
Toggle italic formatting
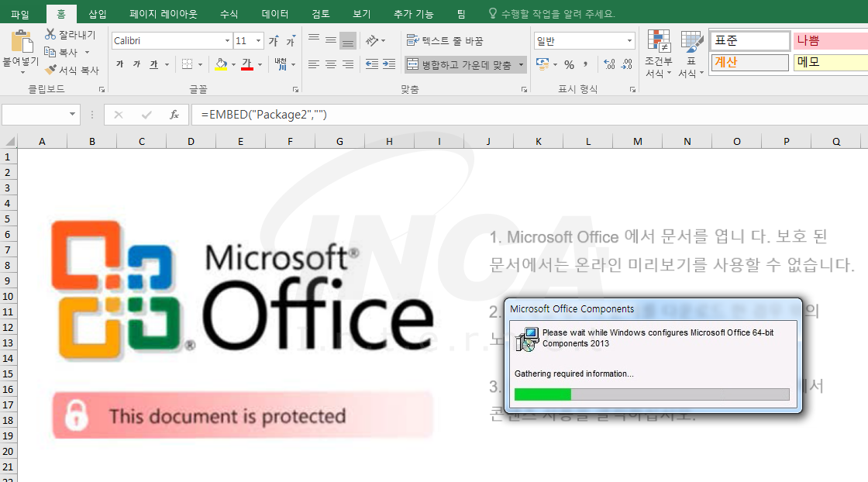(136, 64)
